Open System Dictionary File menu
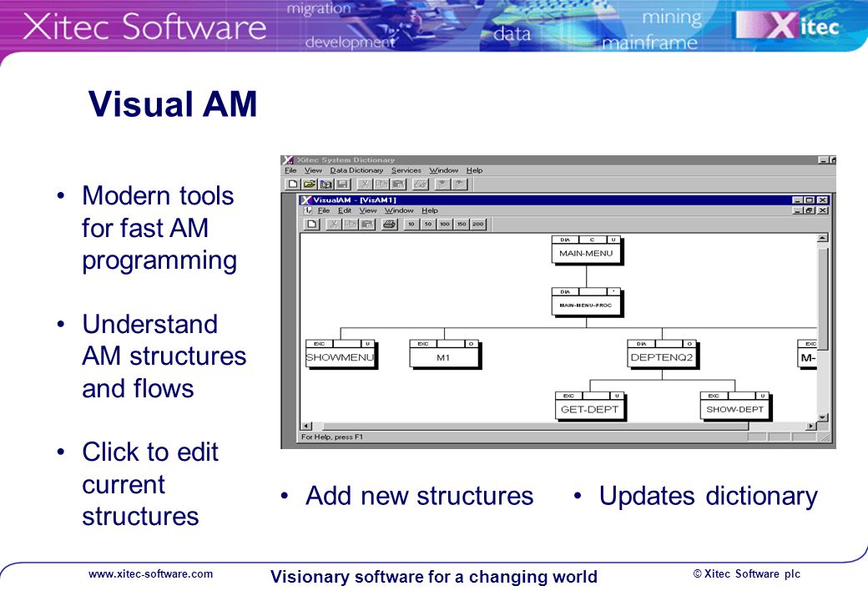Screen dimensions: 868x601 [x=290, y=170]
